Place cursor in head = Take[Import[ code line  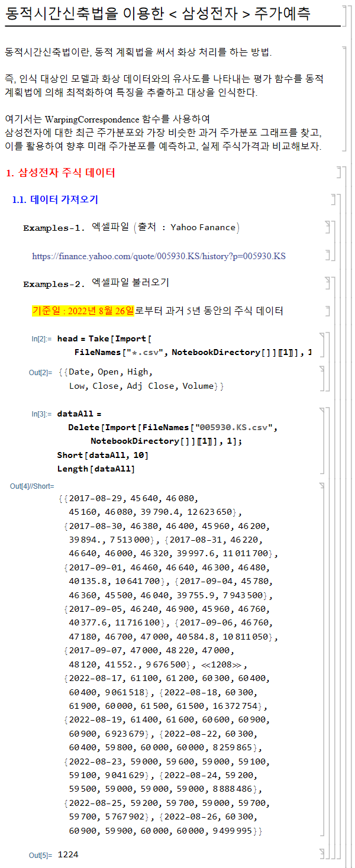[x=105, y=339]
